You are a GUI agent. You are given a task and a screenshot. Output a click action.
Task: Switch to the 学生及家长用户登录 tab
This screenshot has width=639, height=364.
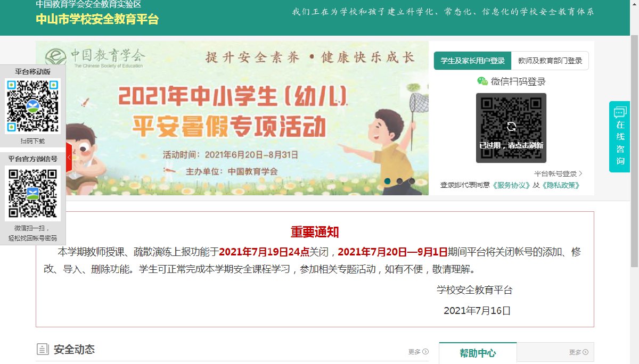(x=473, y=61)
